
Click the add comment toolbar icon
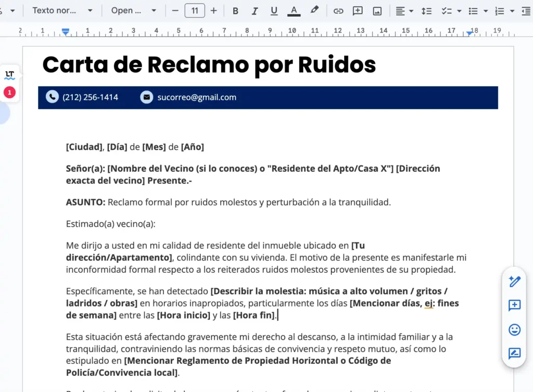(x=358, y=10)
